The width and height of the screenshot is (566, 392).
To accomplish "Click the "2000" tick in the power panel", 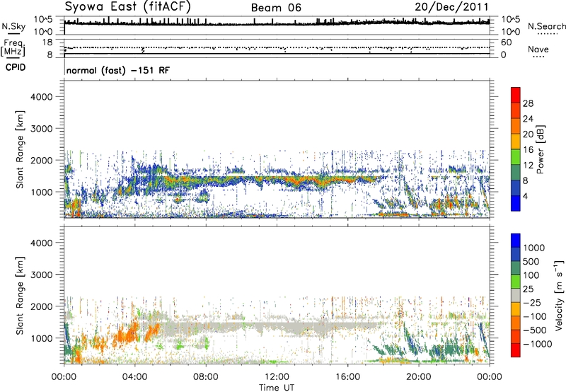I will pos(42,160).
